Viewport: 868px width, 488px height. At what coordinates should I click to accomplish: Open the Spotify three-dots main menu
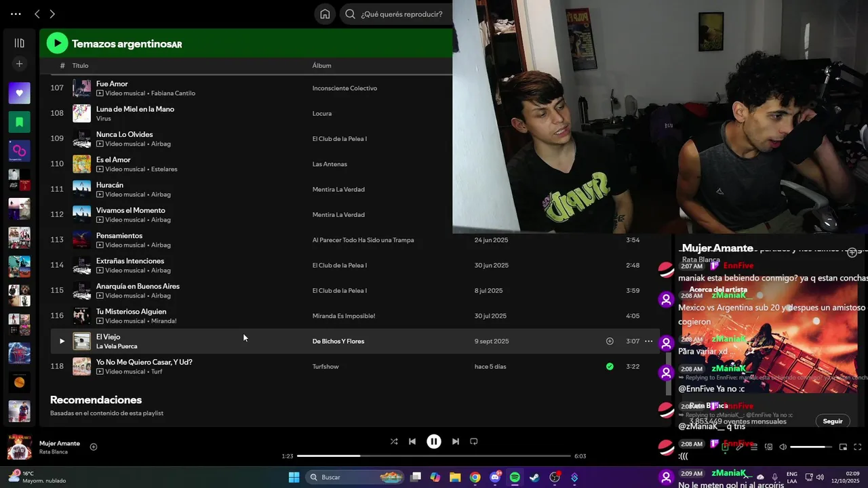[x=16, y=14]
